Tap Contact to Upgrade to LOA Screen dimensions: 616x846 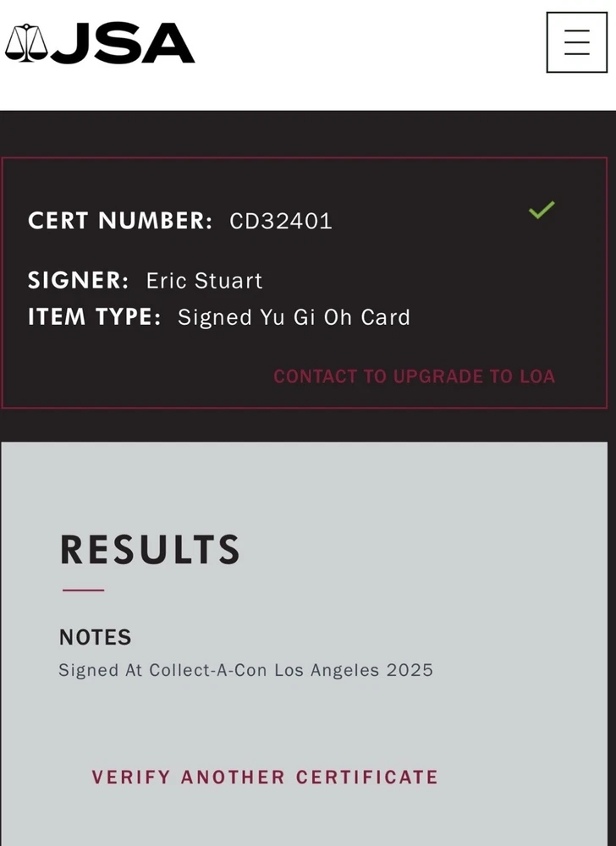coord(414,376)
